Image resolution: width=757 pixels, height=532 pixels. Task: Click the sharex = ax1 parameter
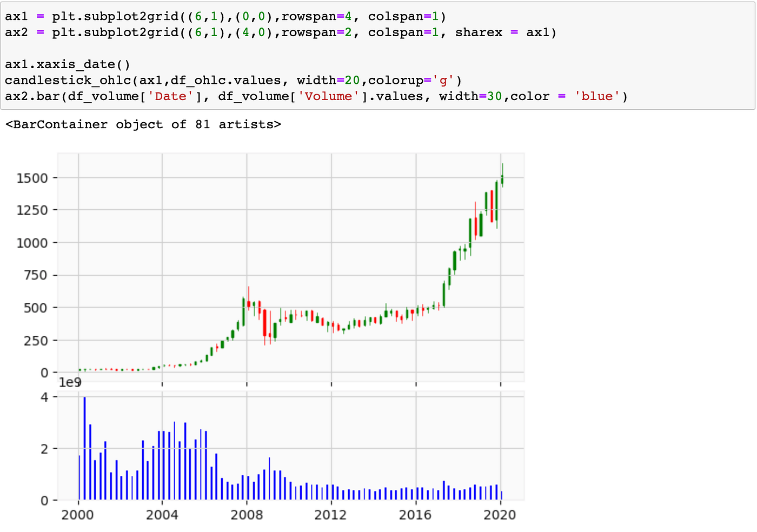click(503, 32)
